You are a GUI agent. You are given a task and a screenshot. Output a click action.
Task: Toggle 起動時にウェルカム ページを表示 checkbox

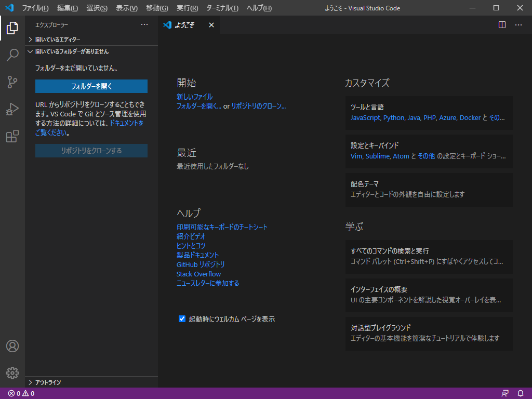coord(182,319)
